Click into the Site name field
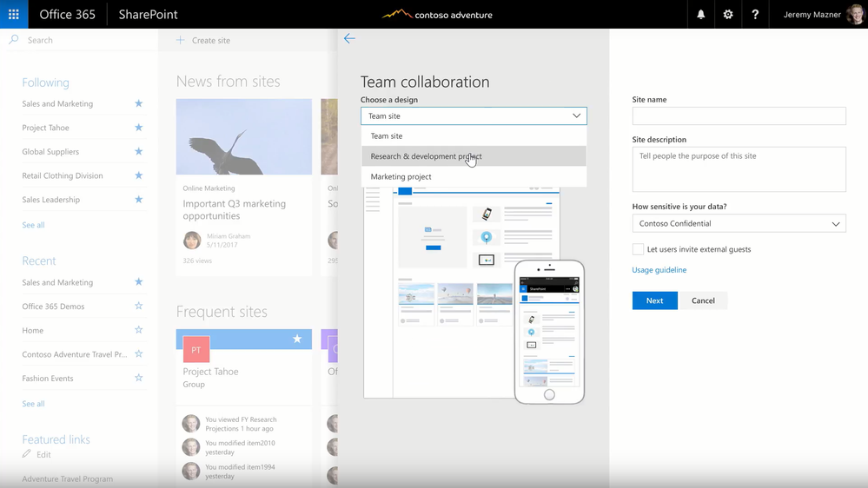The height and width of the screenshot is (488, 868). 739,115
